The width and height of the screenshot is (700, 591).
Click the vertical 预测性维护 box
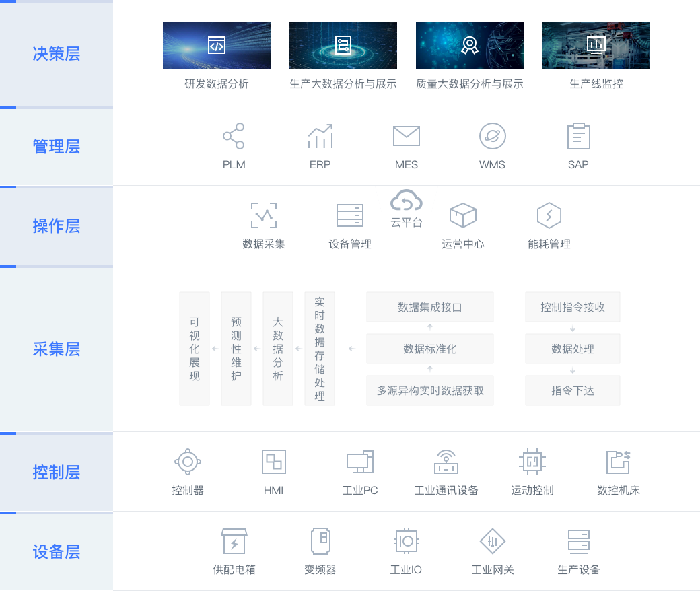click(236, 349)
